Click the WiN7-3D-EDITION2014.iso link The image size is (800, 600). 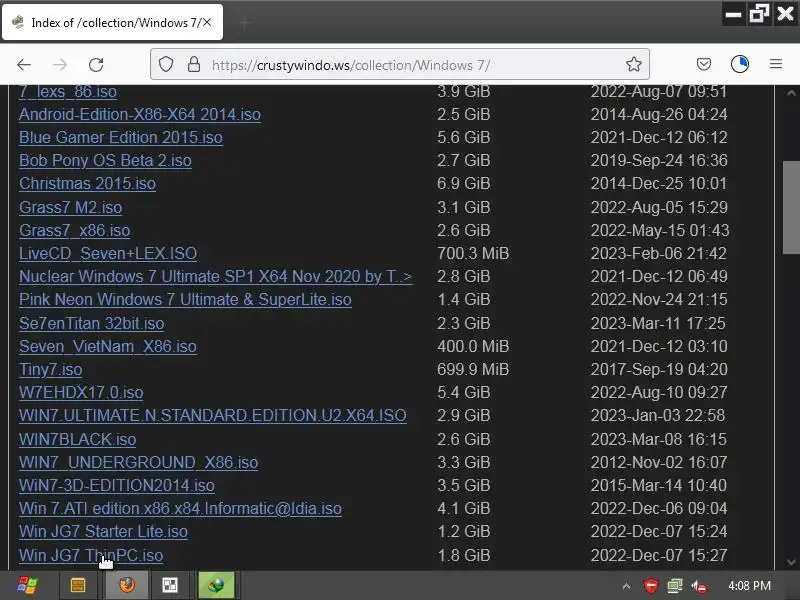click(x=117, y=485)
